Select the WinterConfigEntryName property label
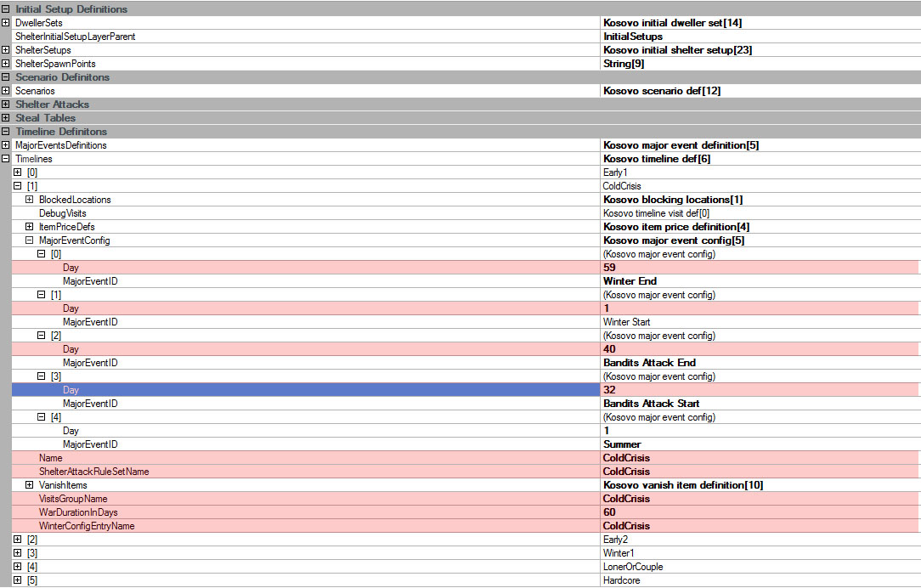Viewport: 921px width, 588px height. tap(87, 526)
